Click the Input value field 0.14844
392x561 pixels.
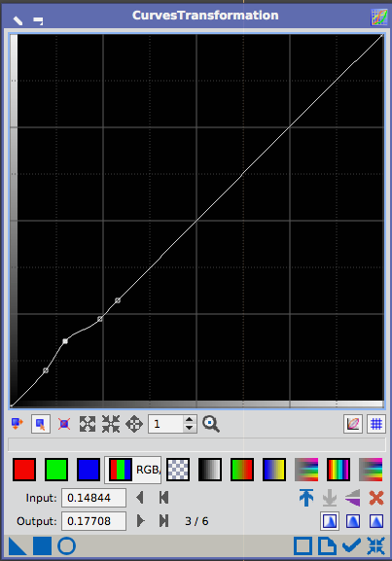coord(93,498)
